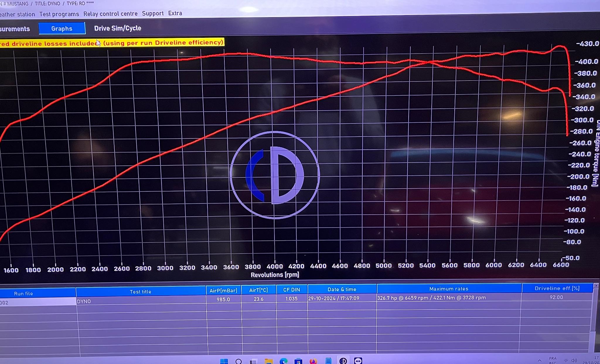The width and height of the screenshot is (600, 364).
Task: Open the Relay control centre menu
Action: (x=110, y=14)
